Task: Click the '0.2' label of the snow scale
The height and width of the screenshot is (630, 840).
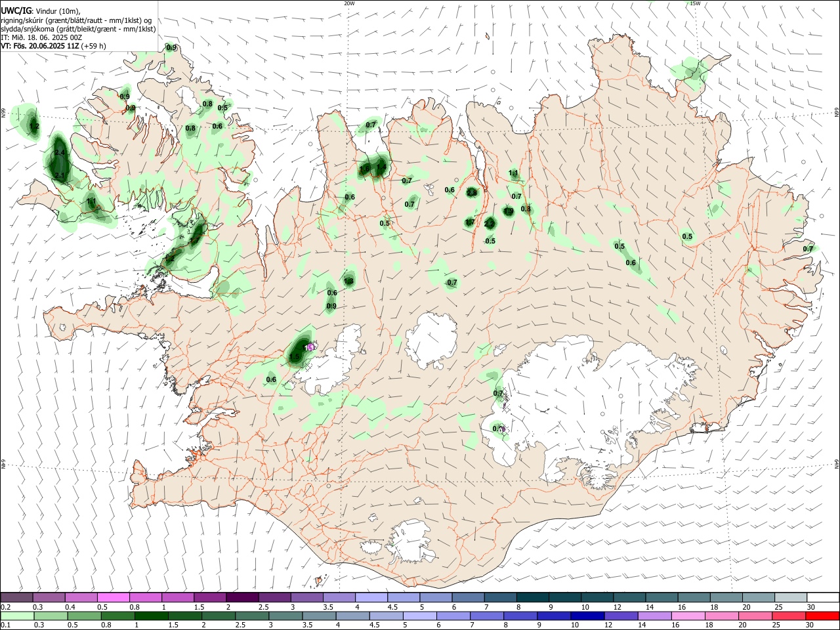Action: point(6,607)
